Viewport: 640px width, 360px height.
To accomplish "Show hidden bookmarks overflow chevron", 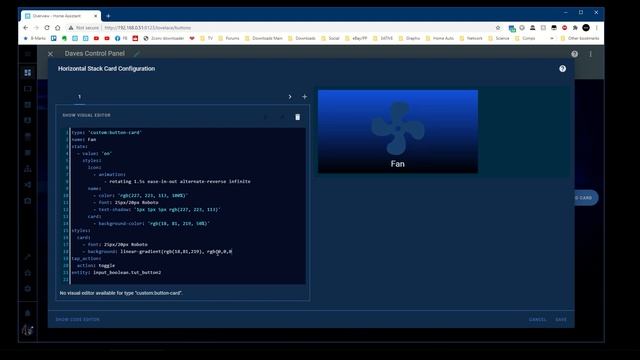I will pyautogui.click(x=552, y=38).
